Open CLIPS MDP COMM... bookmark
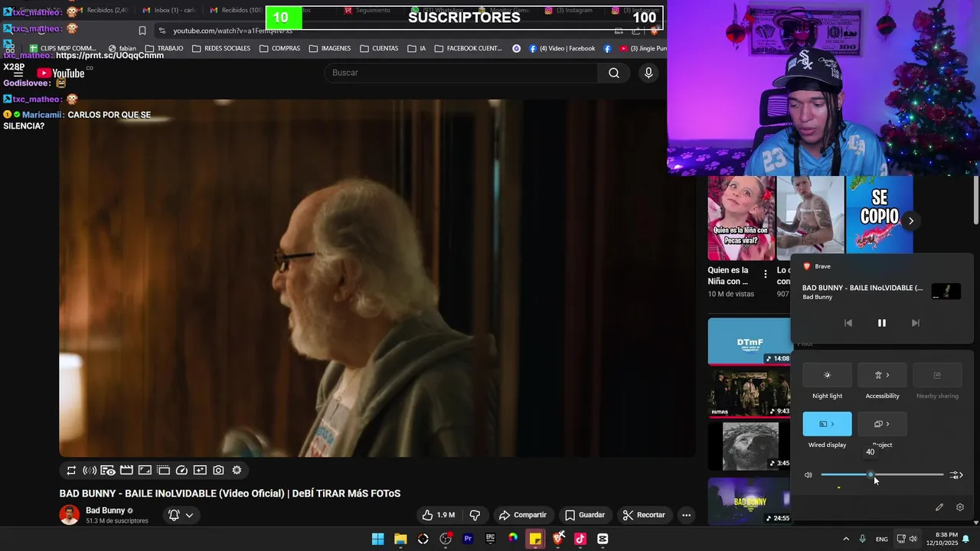The width and height of the screenshot is (980, 551). pyautogui.click(x=63, y=48)
